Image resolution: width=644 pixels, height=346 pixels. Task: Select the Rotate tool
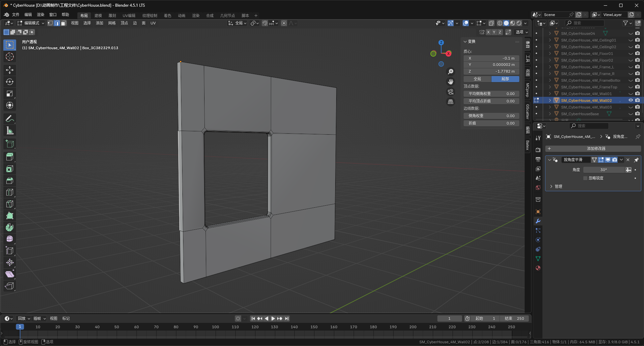pyautogui.click(x=10, y=82)
